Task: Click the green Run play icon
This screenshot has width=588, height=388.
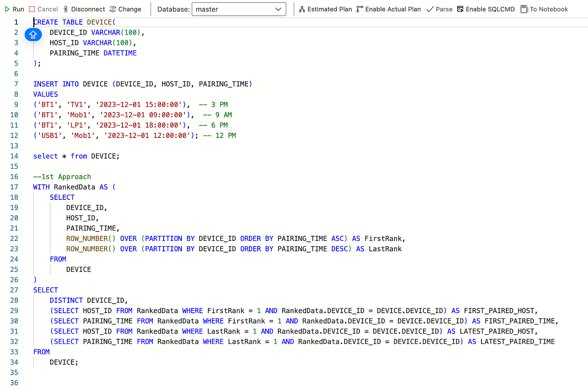Action: (7, 9)
